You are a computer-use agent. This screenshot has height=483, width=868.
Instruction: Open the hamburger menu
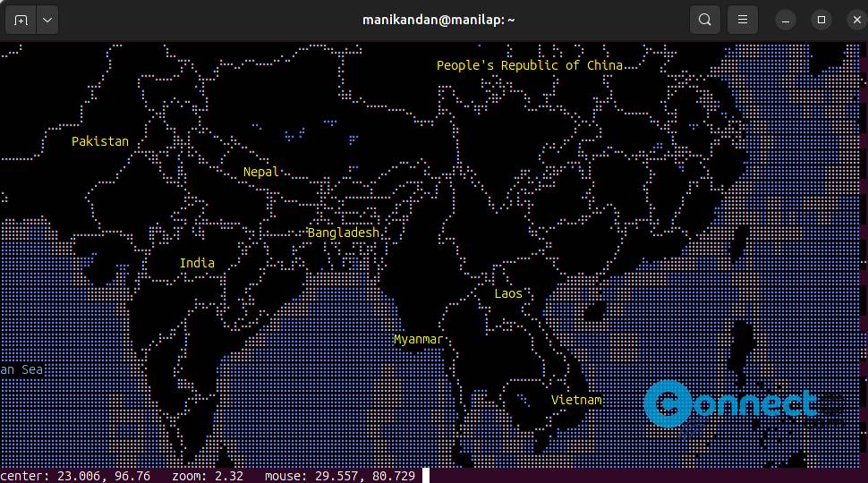point(743,20)
